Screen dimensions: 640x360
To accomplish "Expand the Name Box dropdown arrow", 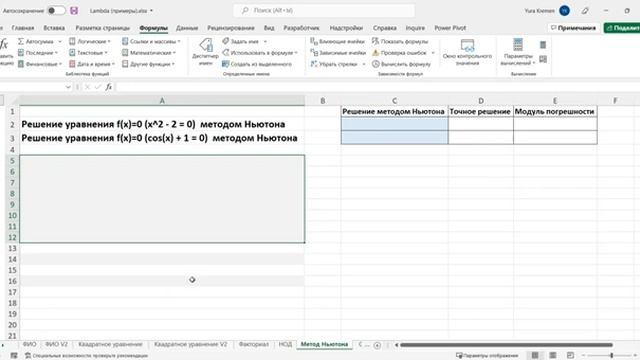I will click(x=68, y=87).
